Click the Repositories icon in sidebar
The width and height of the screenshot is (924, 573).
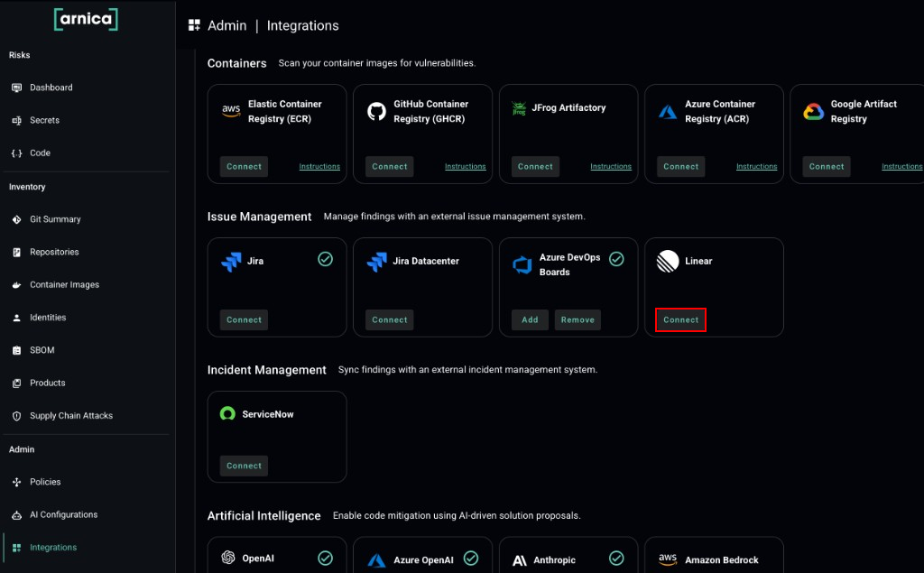16,253
